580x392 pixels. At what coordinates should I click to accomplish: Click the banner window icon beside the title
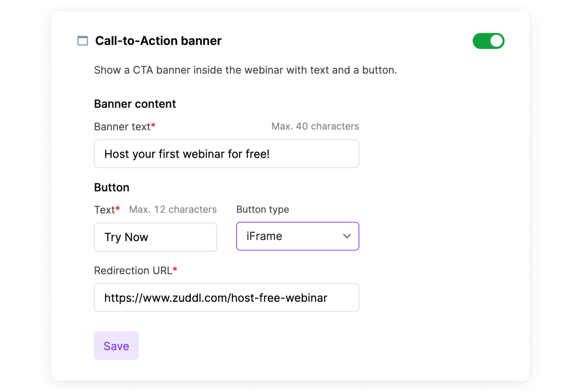82,41
